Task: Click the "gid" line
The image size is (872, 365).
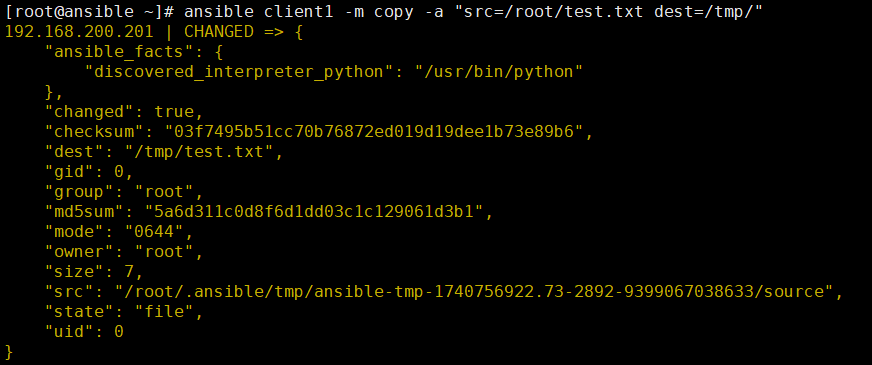Action: pos(89,172)
